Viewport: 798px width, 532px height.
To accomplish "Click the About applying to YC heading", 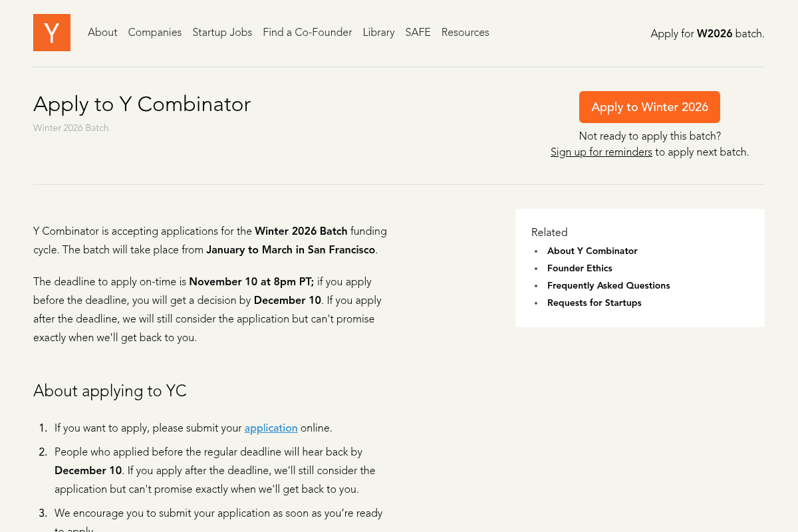I will (110, 390).
